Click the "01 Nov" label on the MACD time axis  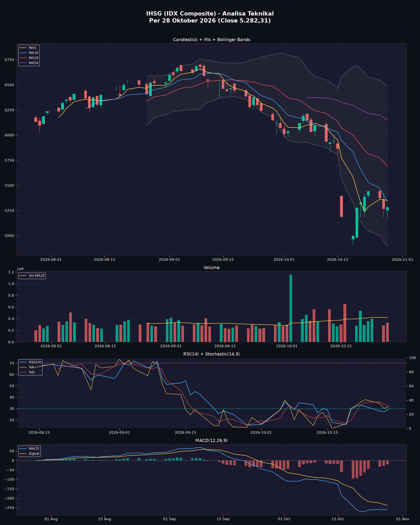(x=403, y=519)
